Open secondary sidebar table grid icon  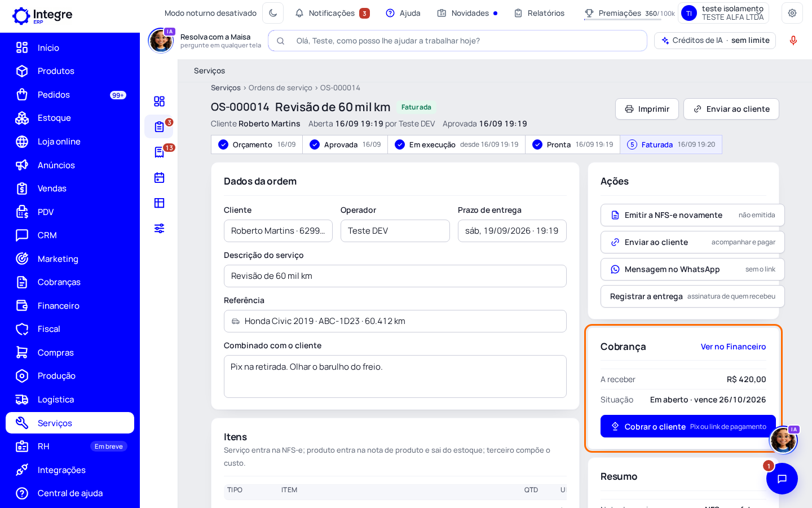coord(160,203)
